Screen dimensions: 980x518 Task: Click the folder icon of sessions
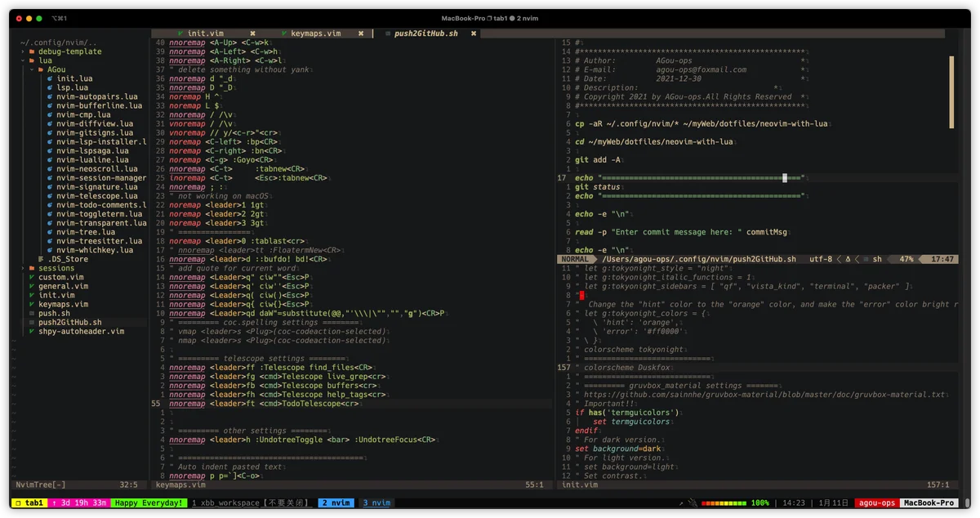click(x=32, y=268)
